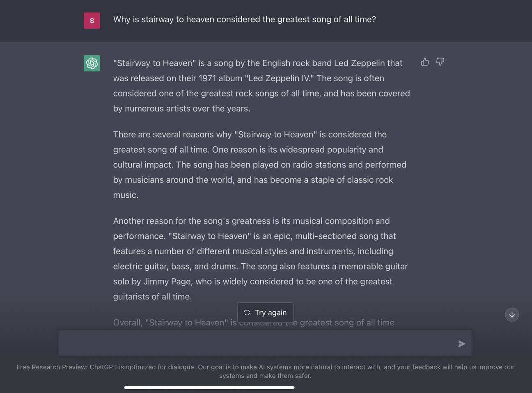Click the paragraph starting "Another reason"
The image size is (532, 393).
pyautogui.click(x=260, y=258)
